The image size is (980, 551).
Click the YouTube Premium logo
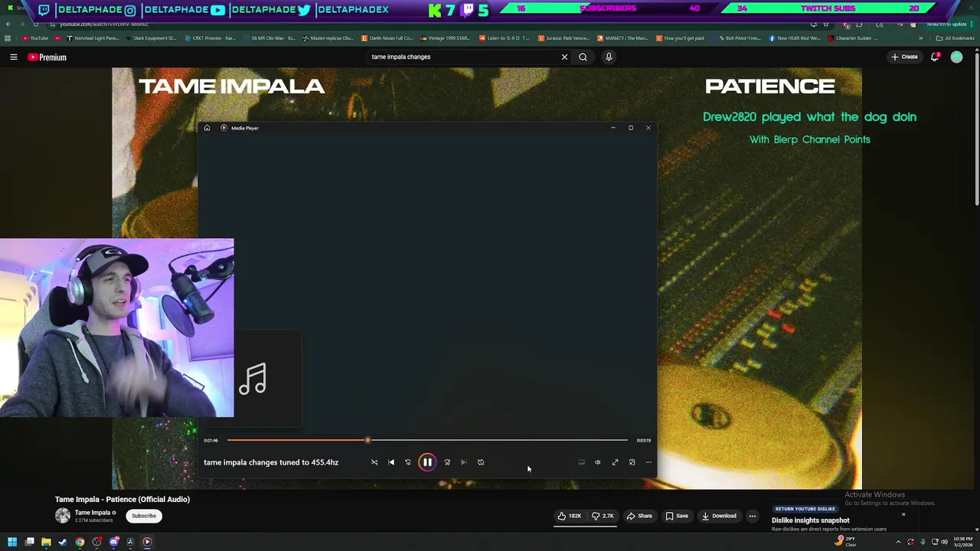click(47, 57)
